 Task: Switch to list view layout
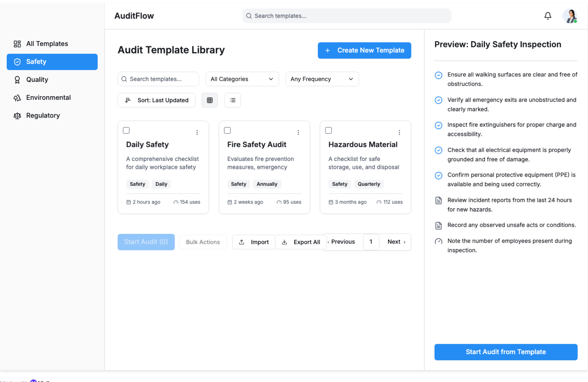[x=232, y=100]
